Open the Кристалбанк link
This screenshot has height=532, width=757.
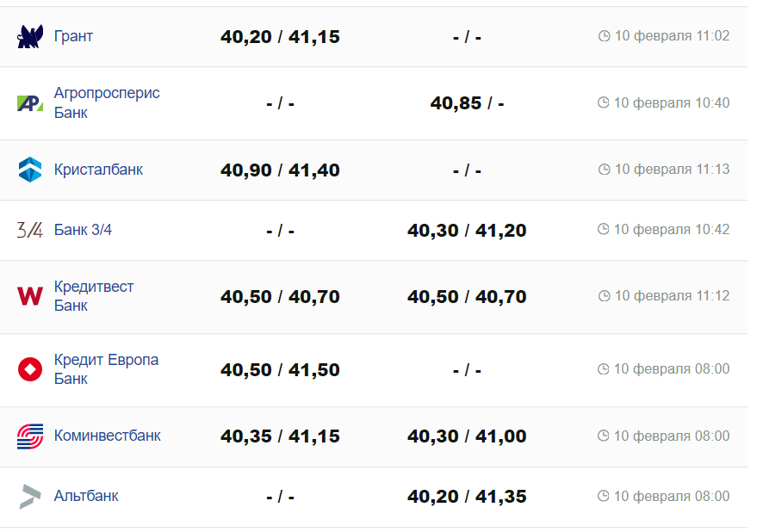98,170
